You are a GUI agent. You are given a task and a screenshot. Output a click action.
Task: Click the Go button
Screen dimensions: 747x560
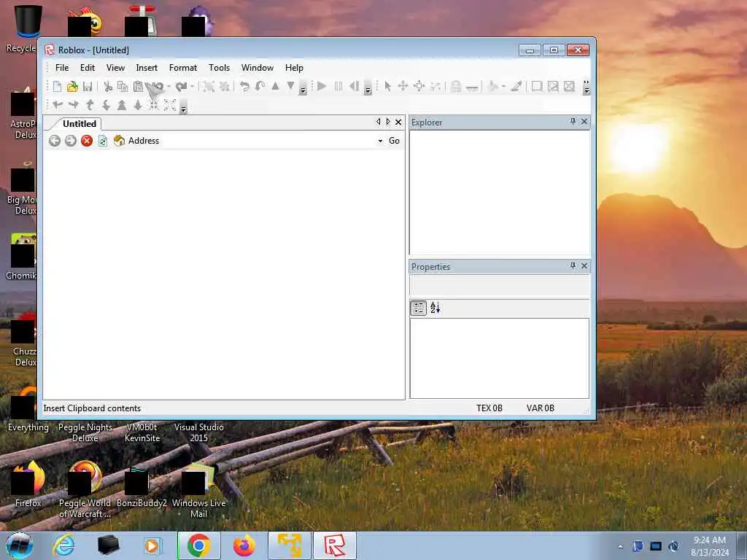(394, 141)
